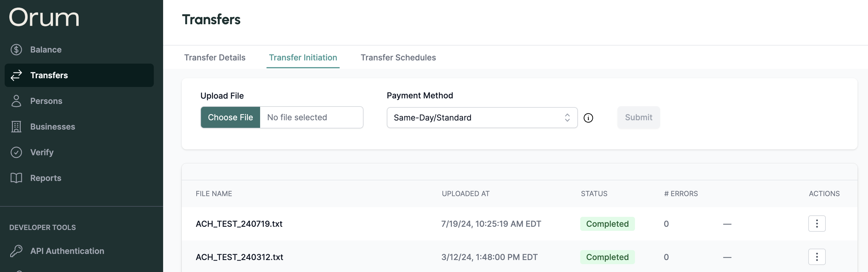Click the Verify checkmark icon
This screenshot has width=868, height=272.
pos(16,152)
